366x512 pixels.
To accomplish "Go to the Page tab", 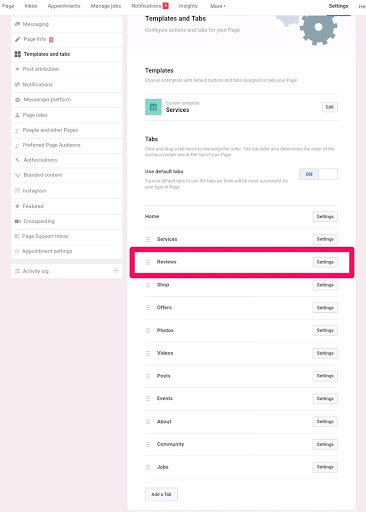I will pos(8,6).
